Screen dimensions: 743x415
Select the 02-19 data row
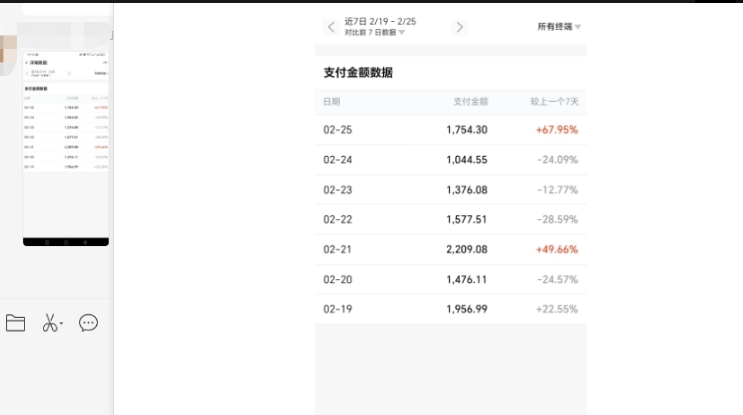click(x=450, y=309)
